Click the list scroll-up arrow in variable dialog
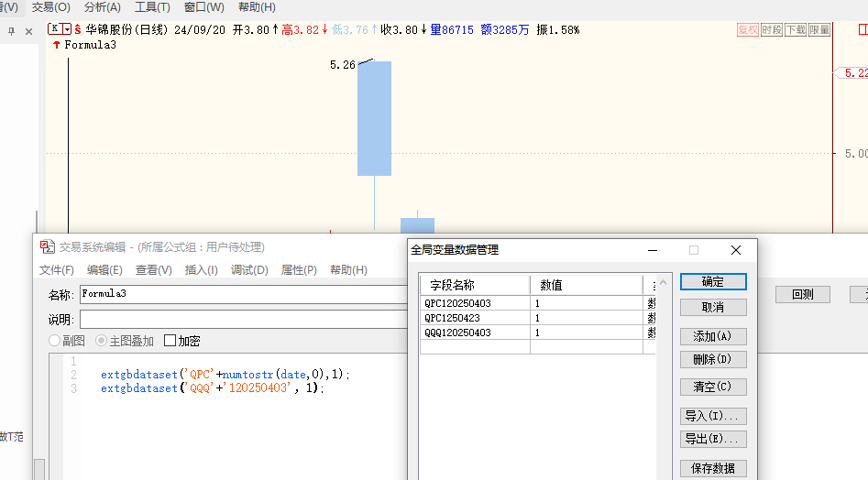The image size is (868, 480). (664, 282)
